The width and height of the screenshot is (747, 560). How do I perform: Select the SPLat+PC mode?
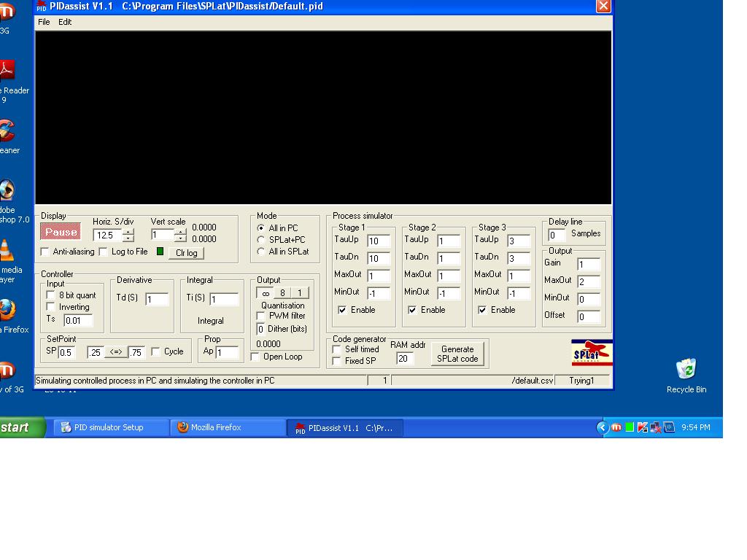(260, 239)
